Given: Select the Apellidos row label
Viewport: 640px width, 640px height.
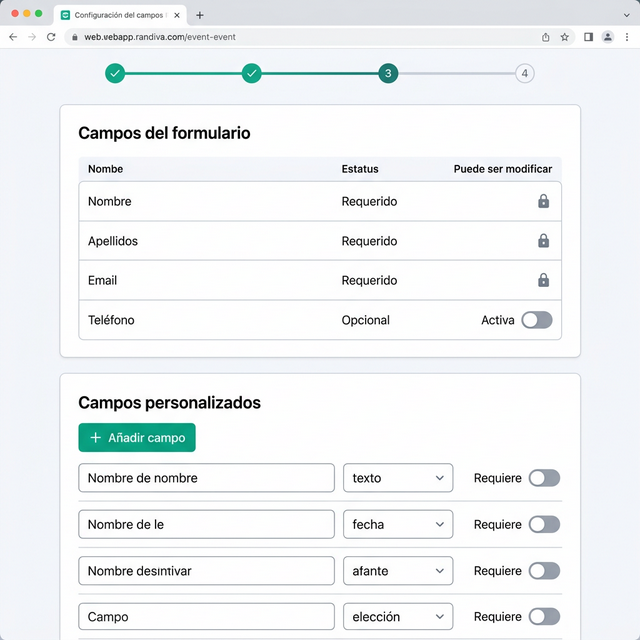Looking at the screenshot, I should tap(113, 241).
